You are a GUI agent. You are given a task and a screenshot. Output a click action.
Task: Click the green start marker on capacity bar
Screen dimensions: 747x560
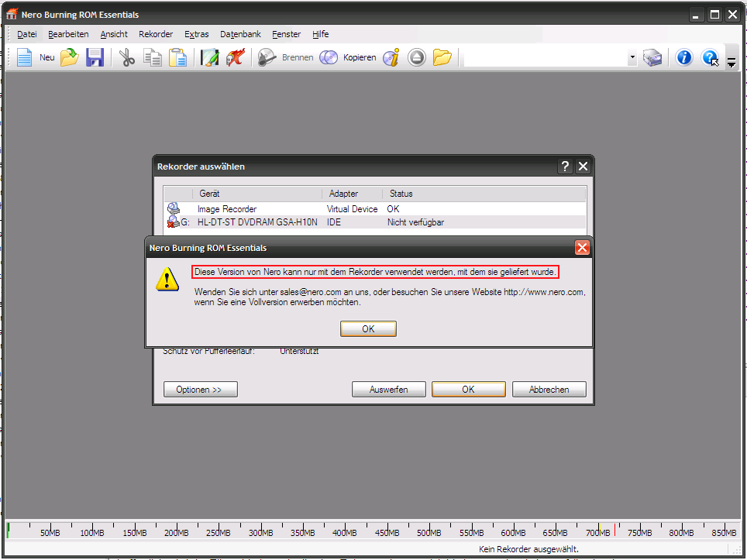(x=8, y=530)
